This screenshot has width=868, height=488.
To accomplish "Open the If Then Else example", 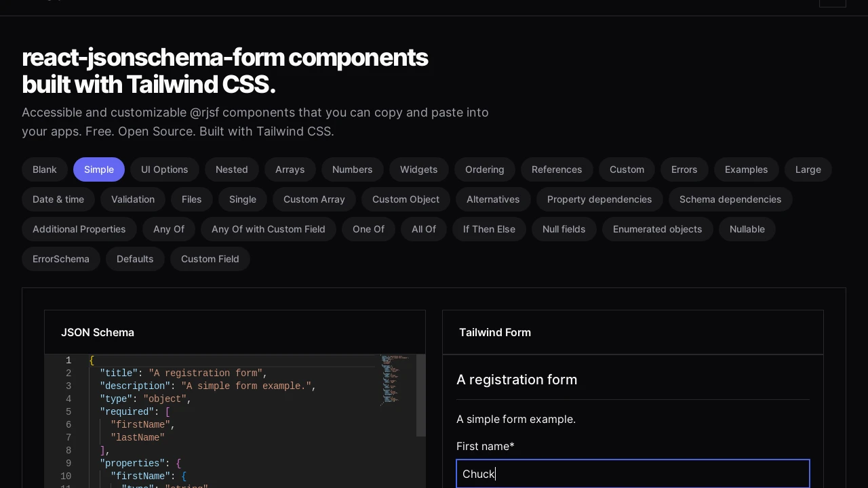I will (490, 229).
